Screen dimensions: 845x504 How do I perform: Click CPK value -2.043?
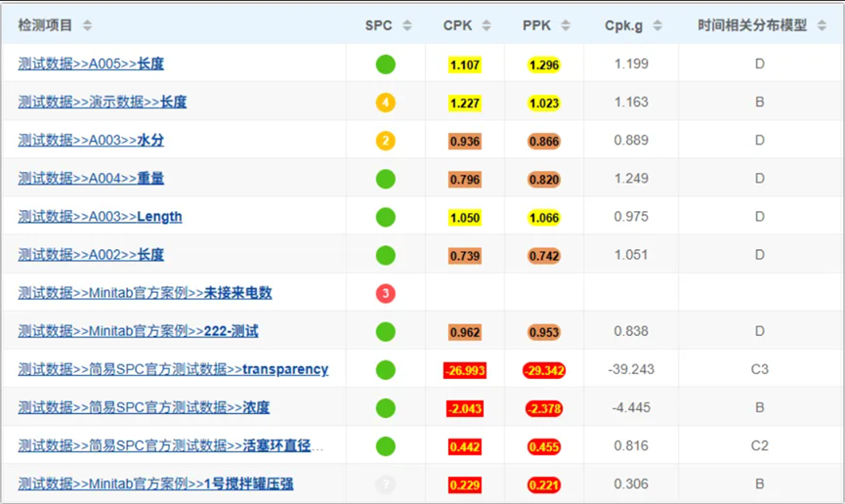[x=465, y=409]
